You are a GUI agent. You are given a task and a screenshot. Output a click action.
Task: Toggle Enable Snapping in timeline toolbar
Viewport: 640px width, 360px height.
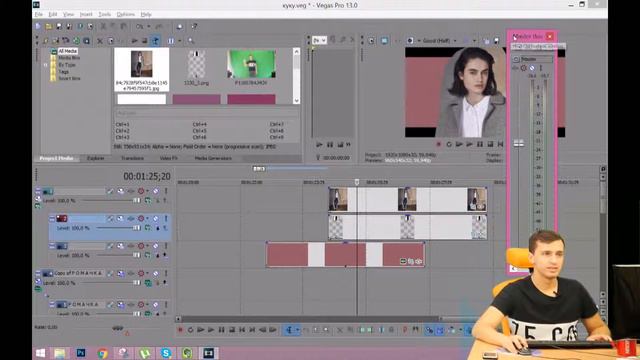429,330
